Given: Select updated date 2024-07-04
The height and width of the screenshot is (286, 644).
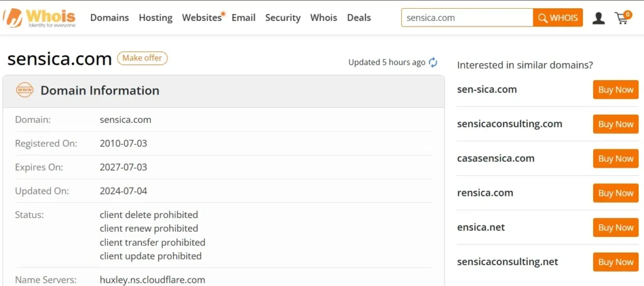Looking at the screenshot, I should pyautogui.click(x=123, y=191).
